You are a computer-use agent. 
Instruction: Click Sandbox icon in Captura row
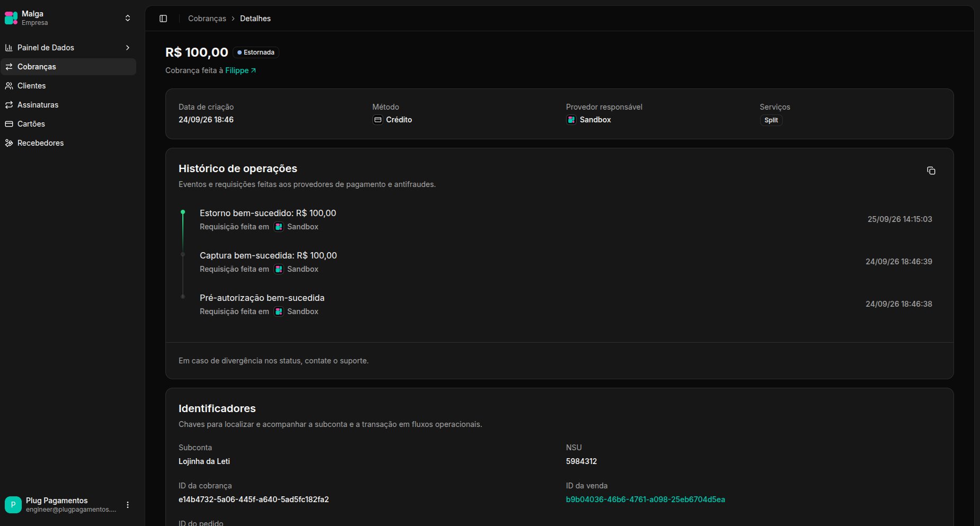point(279,269)
